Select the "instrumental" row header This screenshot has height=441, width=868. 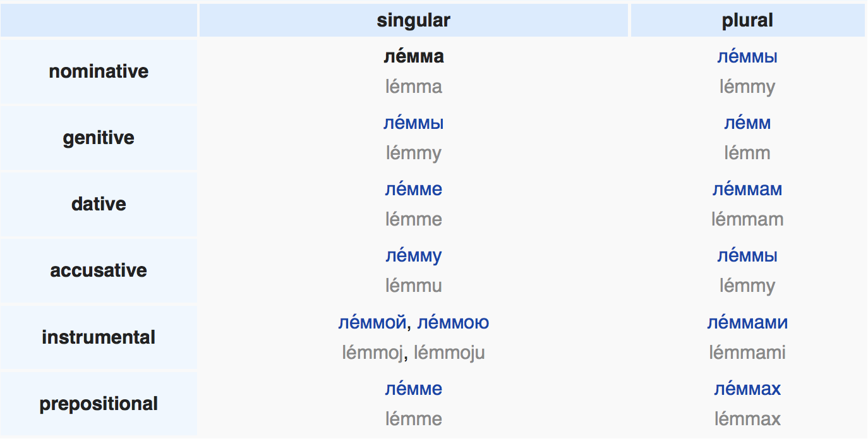coord(99,337)
